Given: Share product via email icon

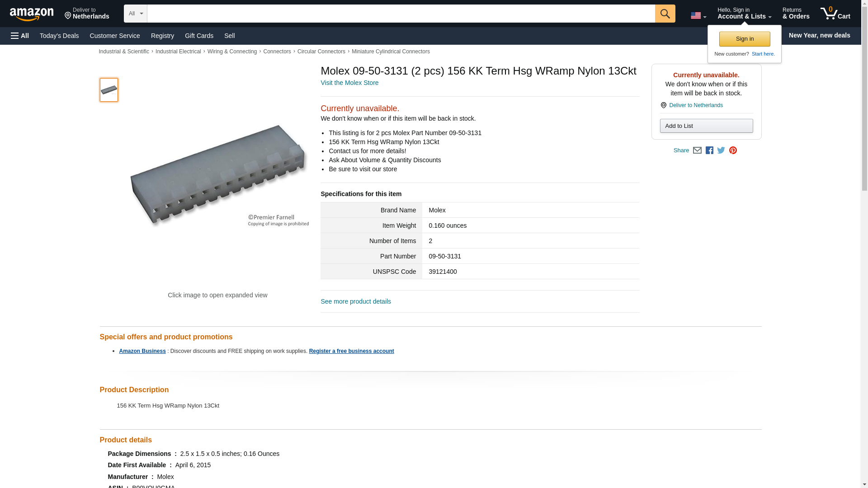Looking at the screenshot, I should (697, 150).
